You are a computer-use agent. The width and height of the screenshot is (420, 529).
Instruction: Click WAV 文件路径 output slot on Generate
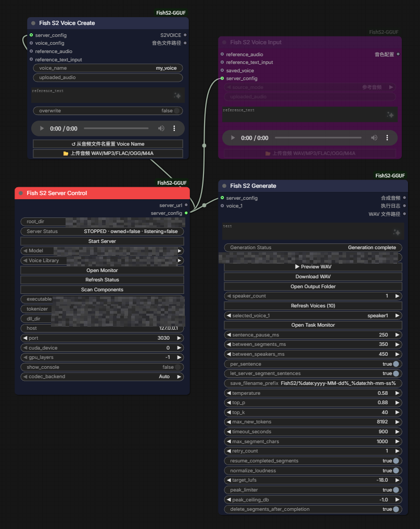404,214
